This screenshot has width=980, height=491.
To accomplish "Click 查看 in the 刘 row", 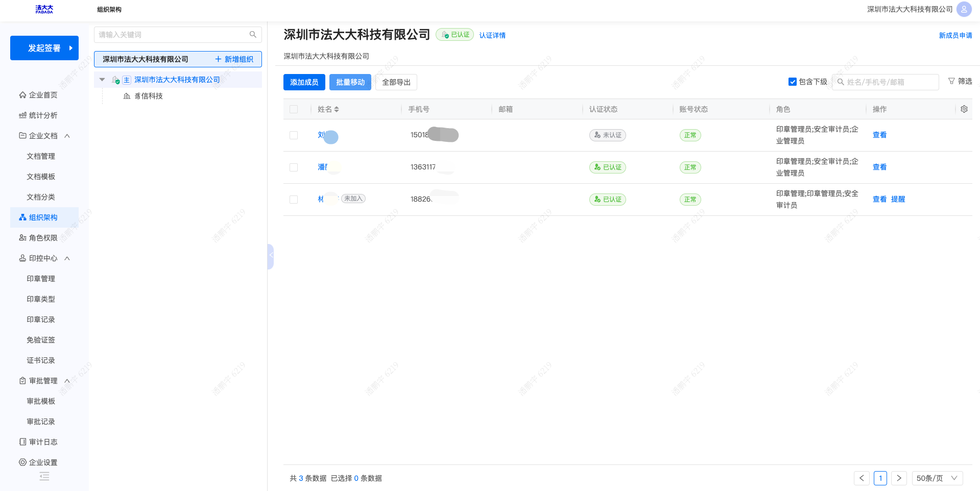I will tap(879, 135).
